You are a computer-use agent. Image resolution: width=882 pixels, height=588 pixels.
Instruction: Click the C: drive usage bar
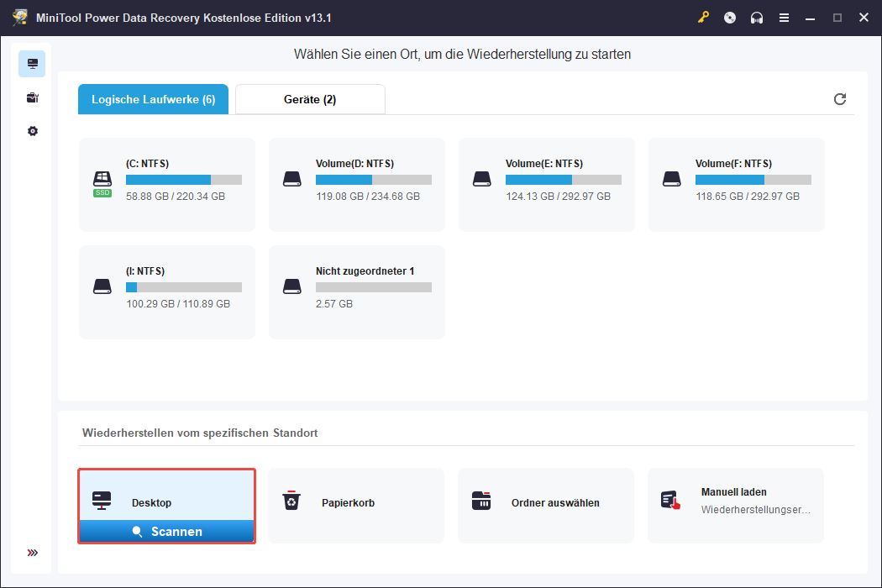pyautogui.click(x=184, y=180)
